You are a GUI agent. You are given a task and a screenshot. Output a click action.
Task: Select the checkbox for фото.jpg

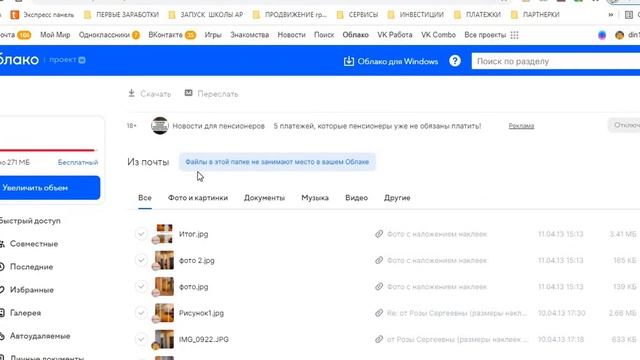[141, 287]
